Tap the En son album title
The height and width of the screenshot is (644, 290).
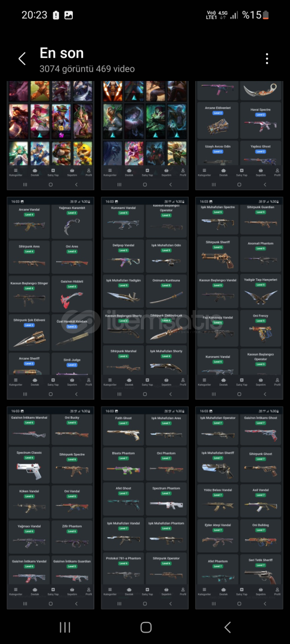point(61,53)
